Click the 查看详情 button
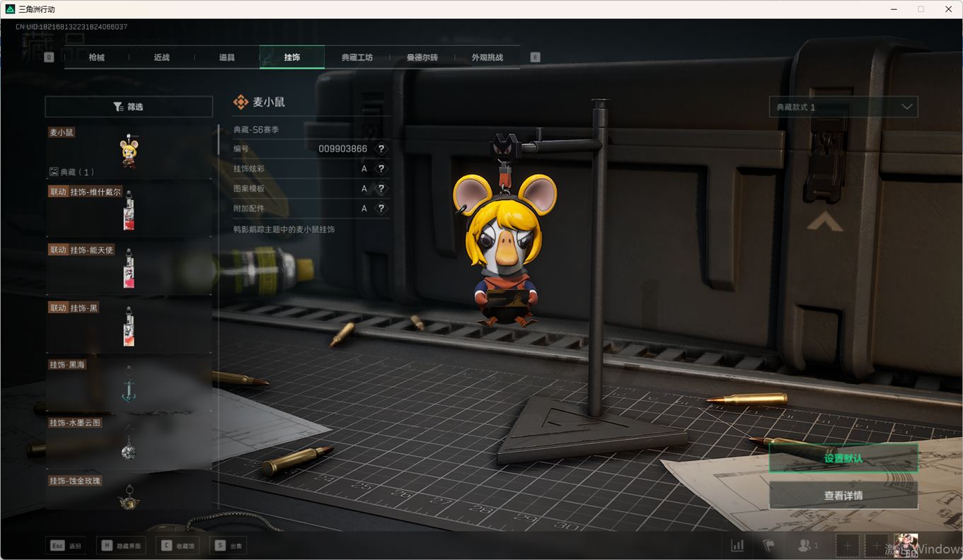The image size is (963, 560). [843, 496]
